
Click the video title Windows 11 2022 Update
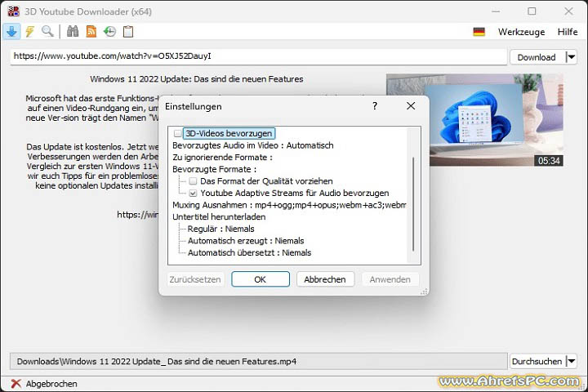click(197, 79)
